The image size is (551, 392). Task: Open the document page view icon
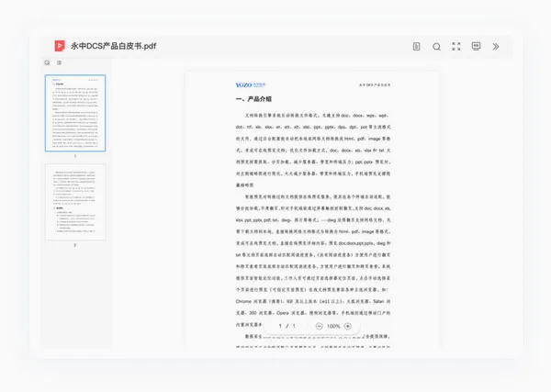tap(416, 47)
